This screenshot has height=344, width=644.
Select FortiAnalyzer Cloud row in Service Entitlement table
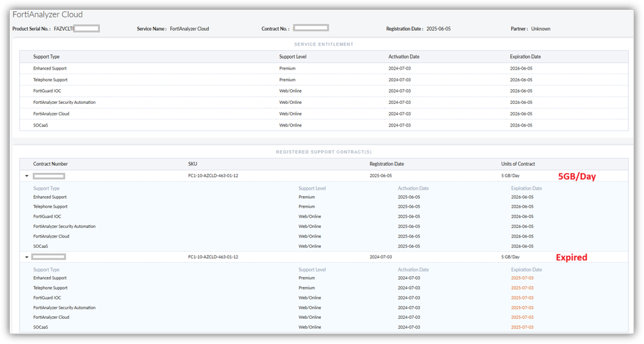[324, 114]
